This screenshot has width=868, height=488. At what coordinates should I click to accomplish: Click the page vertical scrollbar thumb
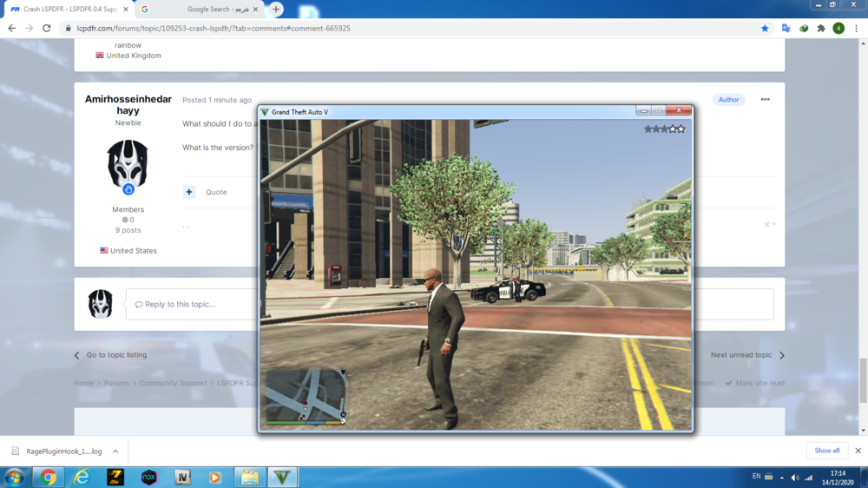863,380
